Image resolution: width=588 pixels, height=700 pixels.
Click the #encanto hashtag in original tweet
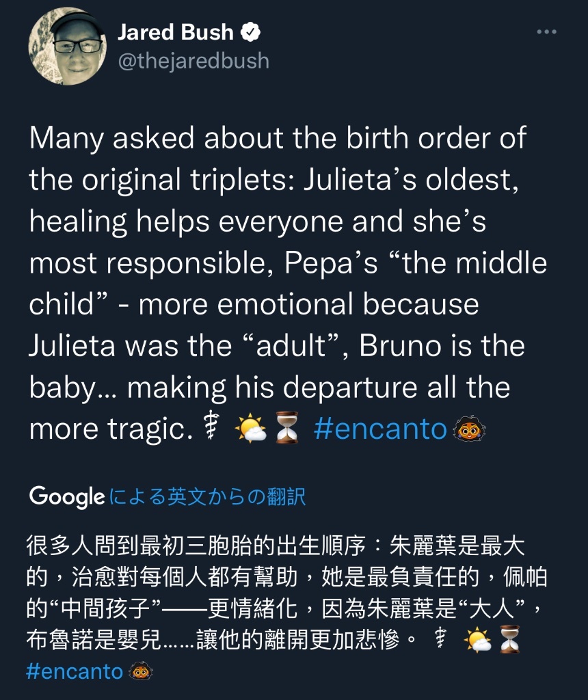point(380,429)
